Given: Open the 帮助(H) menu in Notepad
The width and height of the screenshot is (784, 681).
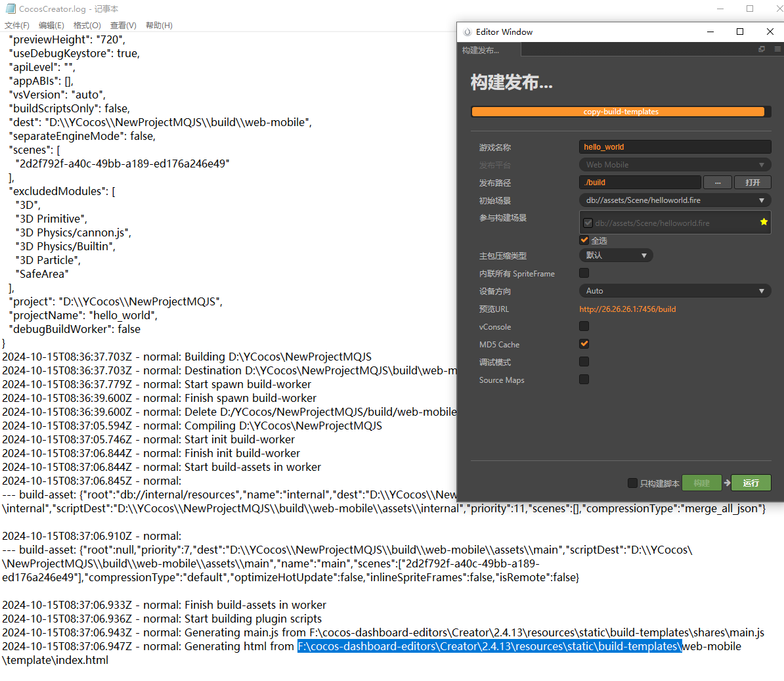Looking at the screenshot, I should point(159,26).
